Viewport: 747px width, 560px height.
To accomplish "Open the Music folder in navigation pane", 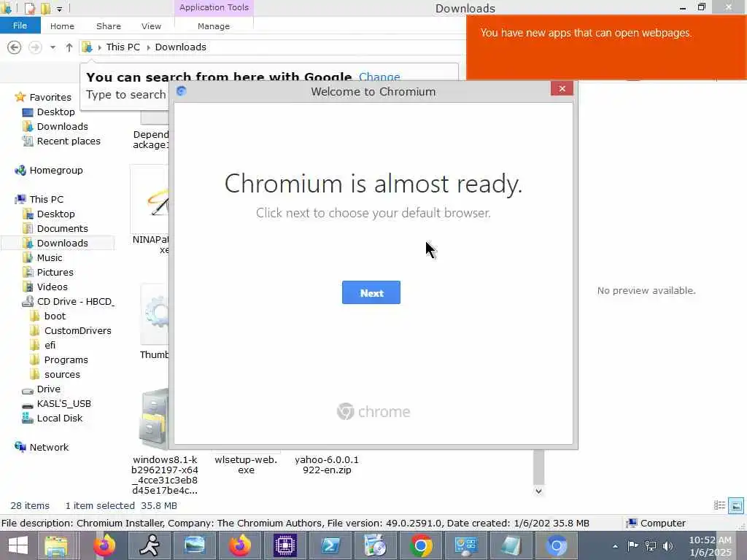I will (x=50, y=257).
